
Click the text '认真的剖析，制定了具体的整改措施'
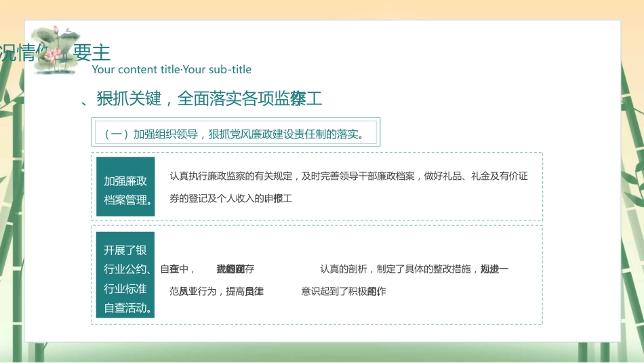click(395, 269)
